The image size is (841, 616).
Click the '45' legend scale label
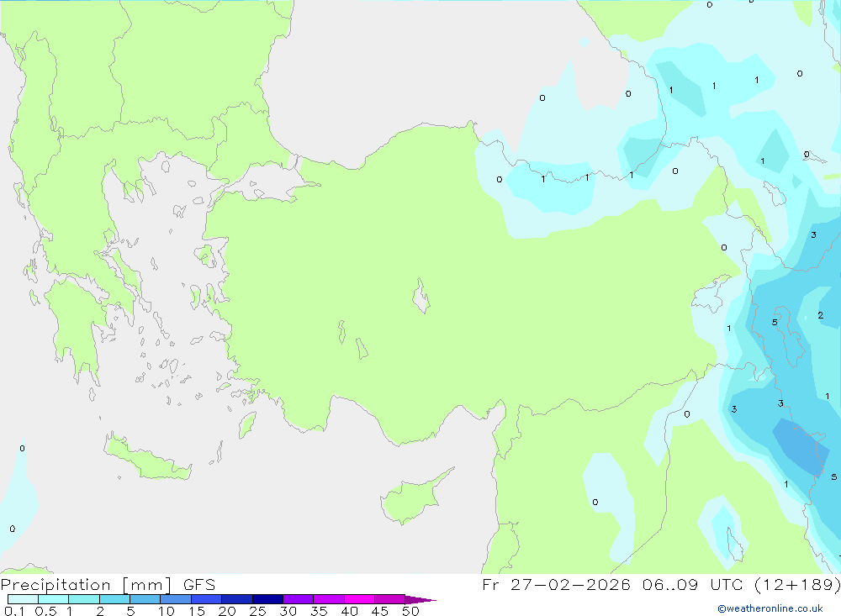point(380,611)
